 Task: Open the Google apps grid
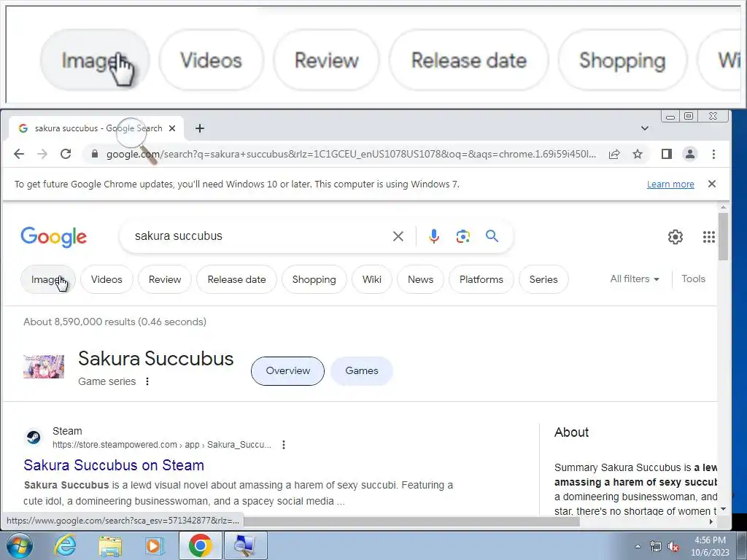point(709,237)
